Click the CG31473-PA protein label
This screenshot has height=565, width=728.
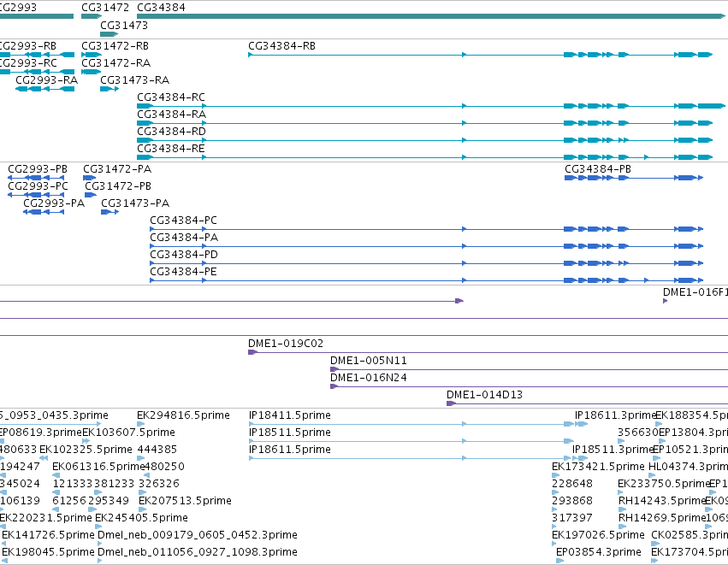135,203
